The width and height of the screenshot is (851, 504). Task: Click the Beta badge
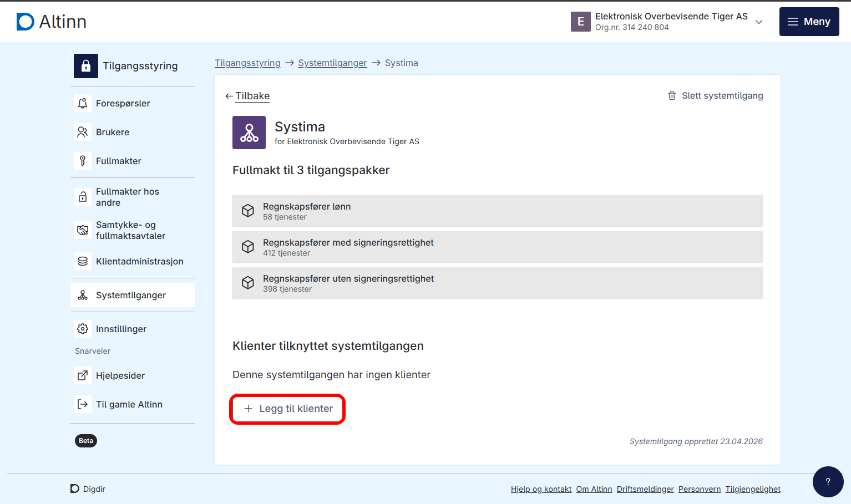click(86, 441)
